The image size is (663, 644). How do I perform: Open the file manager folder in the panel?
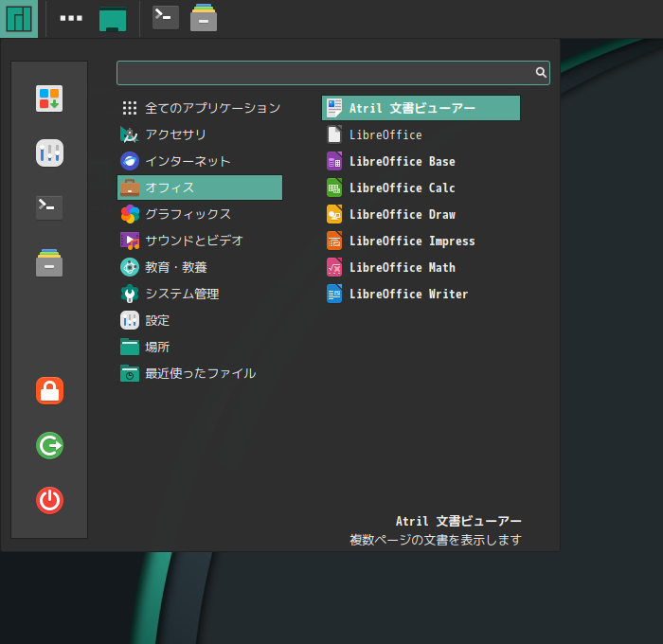(x=113, y=19)
